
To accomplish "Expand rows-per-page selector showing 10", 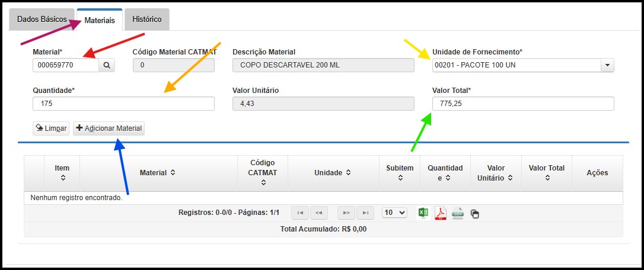I will pos(394,213).
